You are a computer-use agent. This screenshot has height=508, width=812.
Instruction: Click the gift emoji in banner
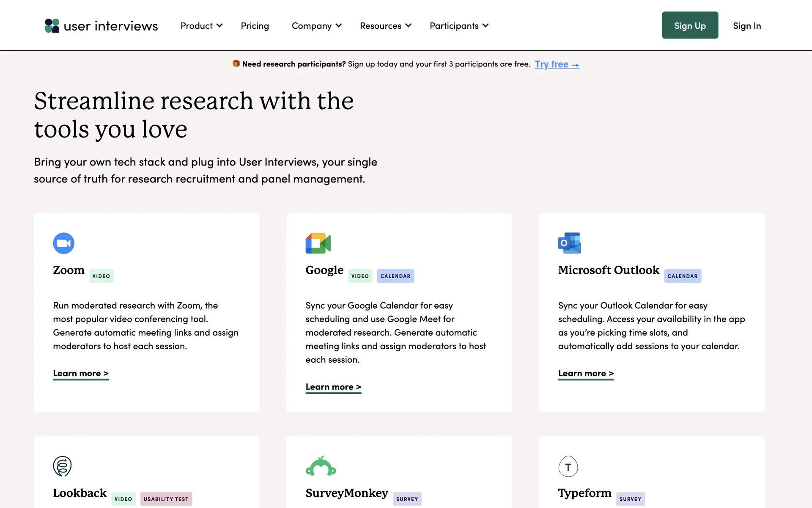236,63
